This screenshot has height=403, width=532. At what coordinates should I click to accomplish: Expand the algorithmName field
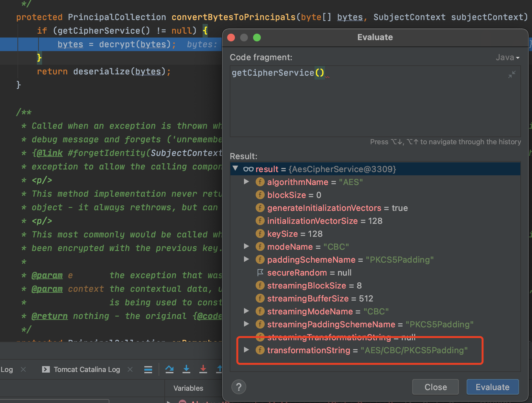[x=247, y=182]
